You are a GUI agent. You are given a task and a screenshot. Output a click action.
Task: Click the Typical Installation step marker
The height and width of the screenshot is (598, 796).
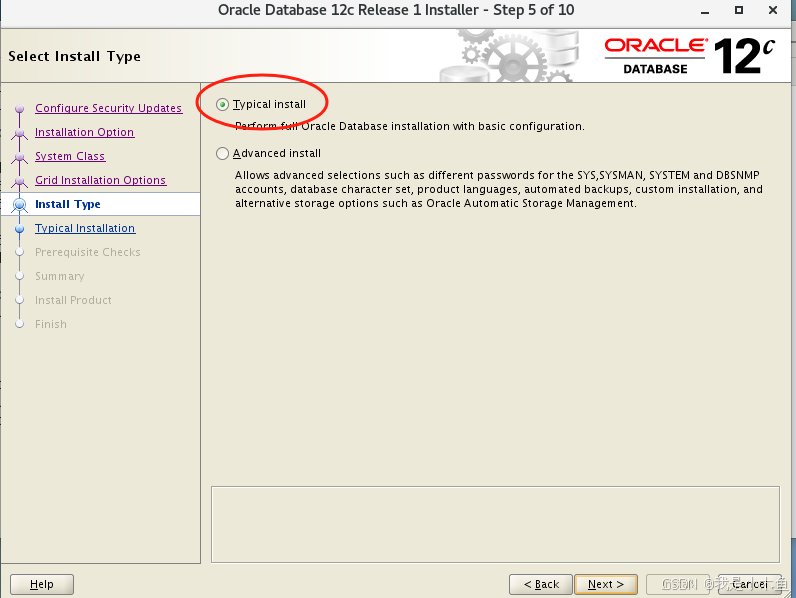pyautogui.click(x=20, y=228)
